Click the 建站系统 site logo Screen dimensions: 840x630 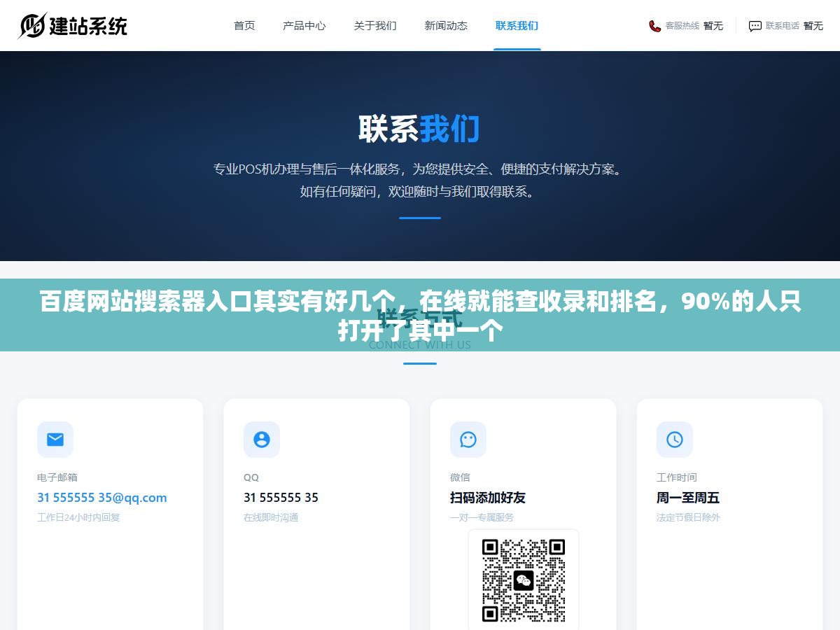coord(73,26)
